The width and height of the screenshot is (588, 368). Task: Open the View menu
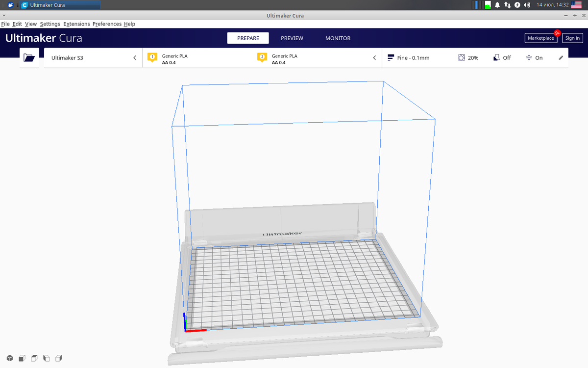pyautogui.click(x=31, y=24)
